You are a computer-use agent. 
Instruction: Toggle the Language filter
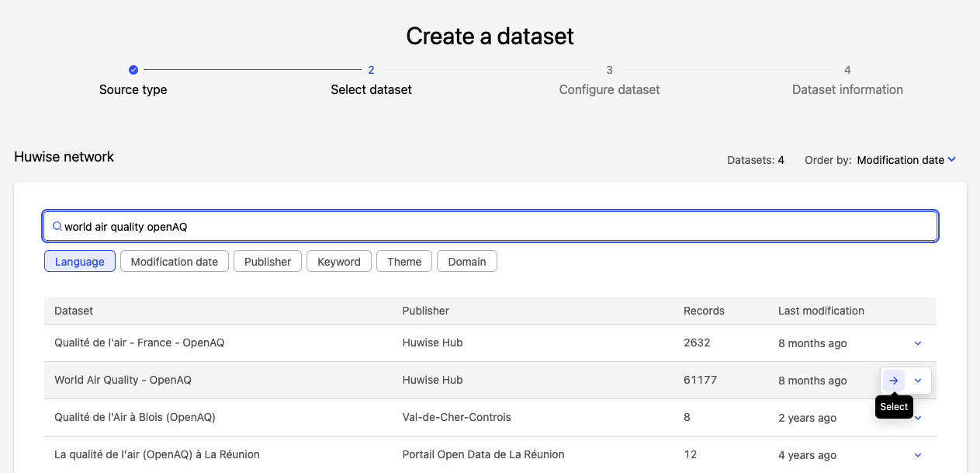(x=80, y=262)
